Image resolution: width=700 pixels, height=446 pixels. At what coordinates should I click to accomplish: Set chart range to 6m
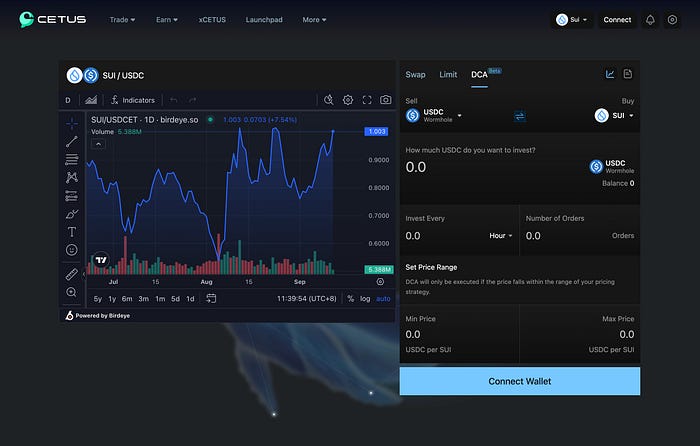(x=127, y=299)
